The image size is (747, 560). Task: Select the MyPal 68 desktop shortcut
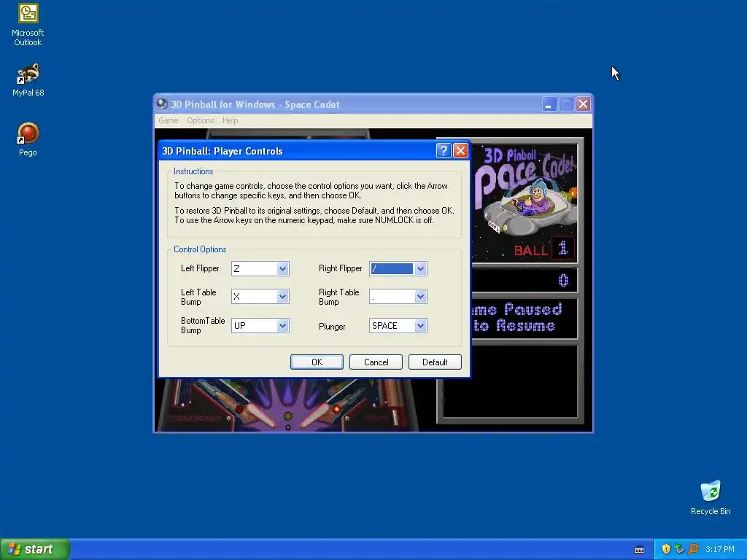[28, 80]
